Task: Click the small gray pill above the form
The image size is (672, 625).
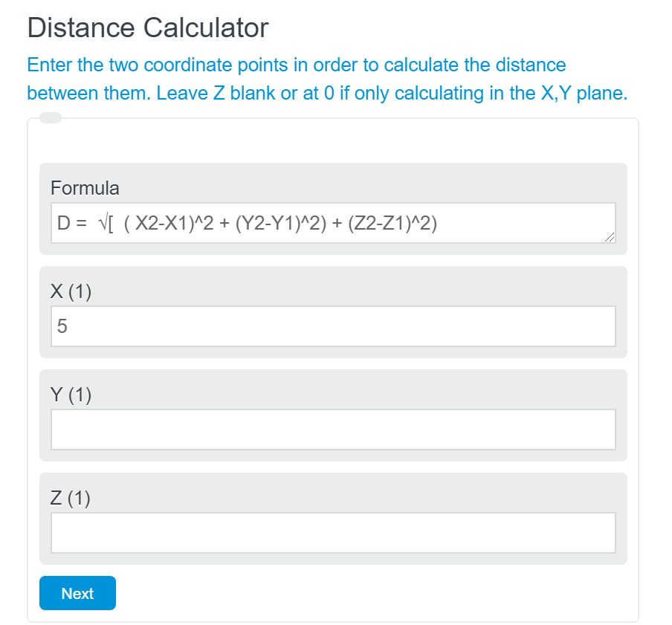Action: (x=51, y=117)
